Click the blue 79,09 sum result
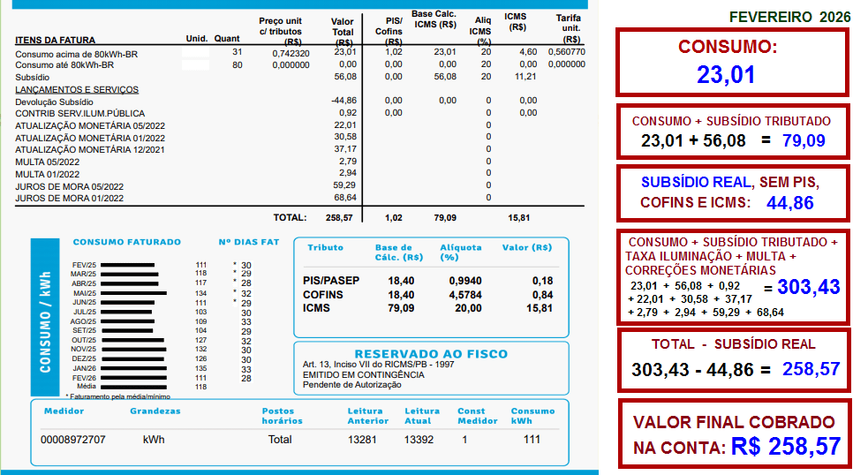The height and width of the screenshot is (475, 868). 803,140
